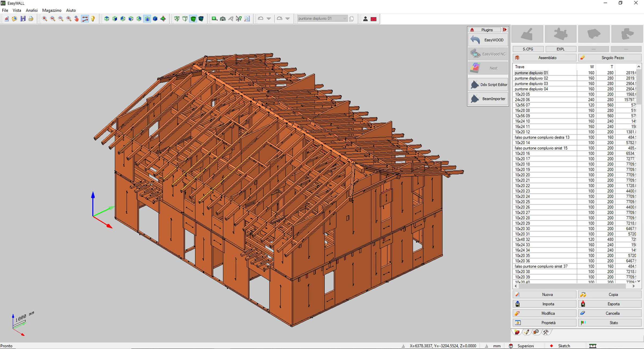Click the dark teal shaded display icon
Image resolution: width=644 pixels, height=349 pixels.
coord(201,19)
